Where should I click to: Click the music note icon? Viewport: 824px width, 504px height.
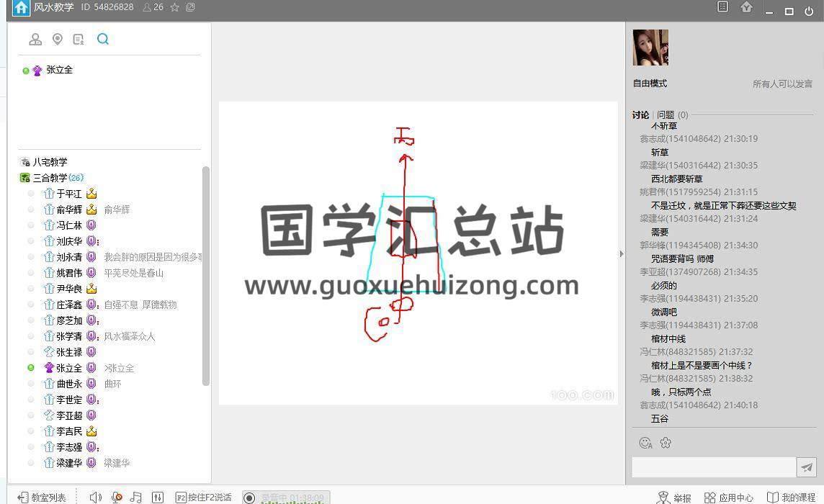click(x=136, y=498)
